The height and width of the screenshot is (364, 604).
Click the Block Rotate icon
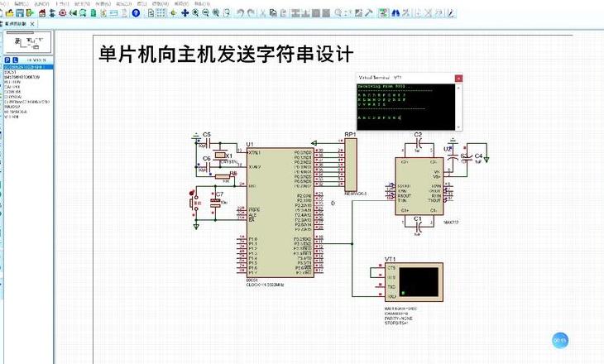(316, 13)
